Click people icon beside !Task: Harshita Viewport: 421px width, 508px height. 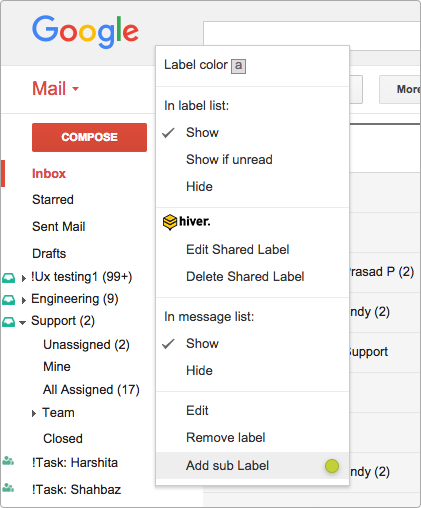(x=8, y=461)
